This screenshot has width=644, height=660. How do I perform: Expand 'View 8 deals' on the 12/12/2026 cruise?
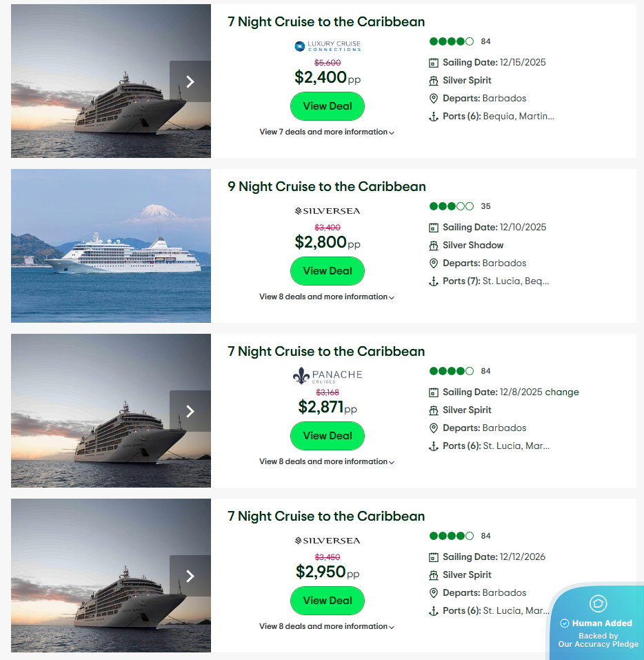point(327,626)
